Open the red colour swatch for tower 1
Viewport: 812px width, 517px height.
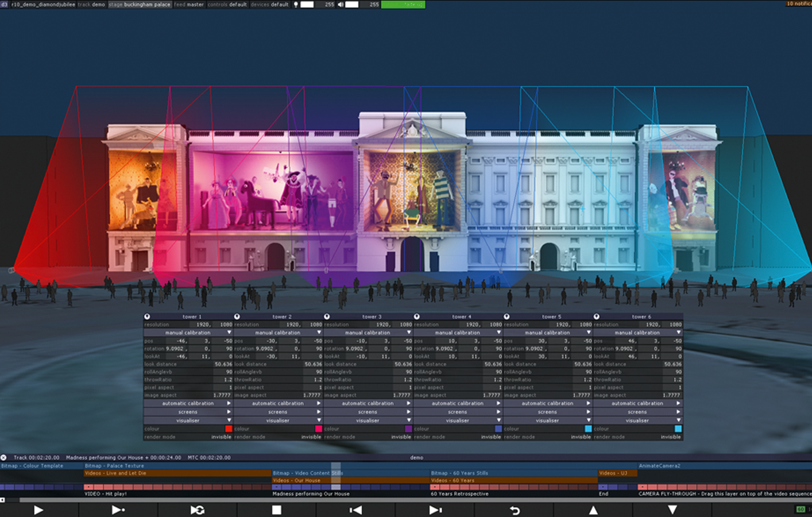(229, 429)
